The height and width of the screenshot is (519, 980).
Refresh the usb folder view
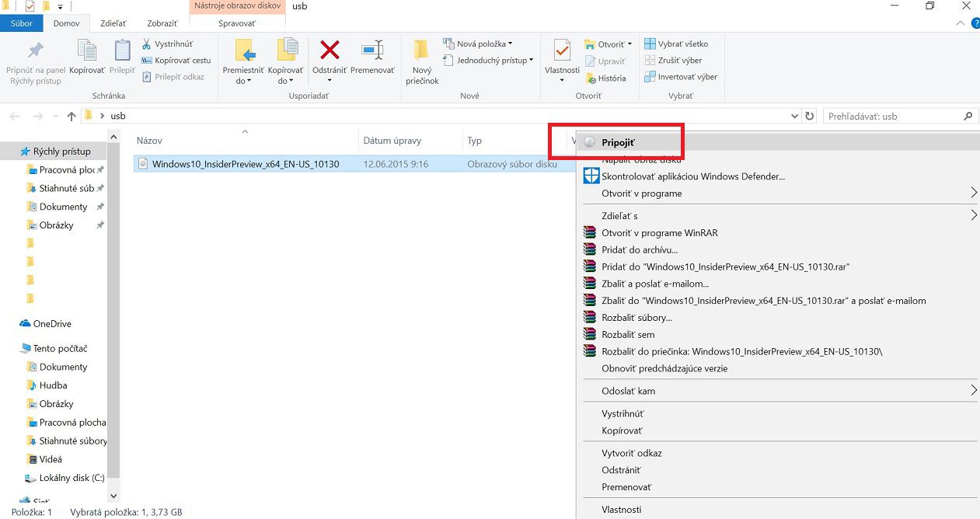pyautogui.click(x=810, y=117)
